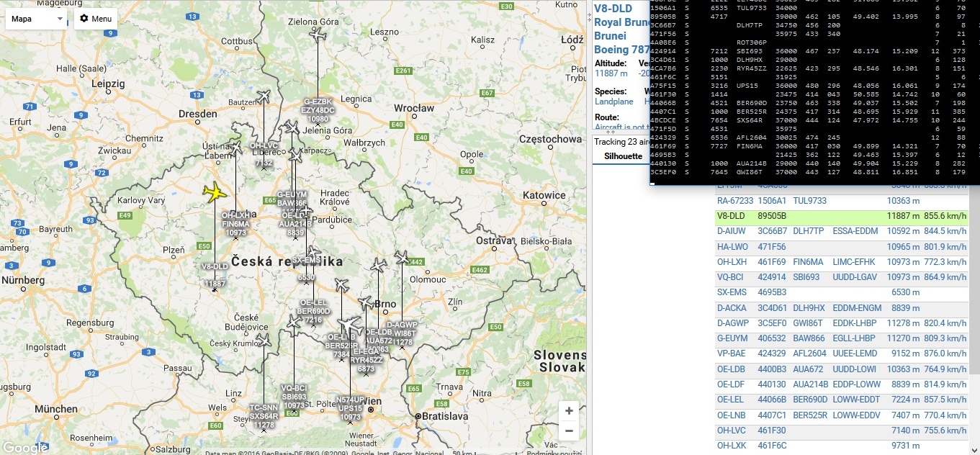The width and height of the screenshot is (980, 455).
Task: Click ICAO code 471F56 in the list
Action: pyautogui.click(x=772, y=247)
